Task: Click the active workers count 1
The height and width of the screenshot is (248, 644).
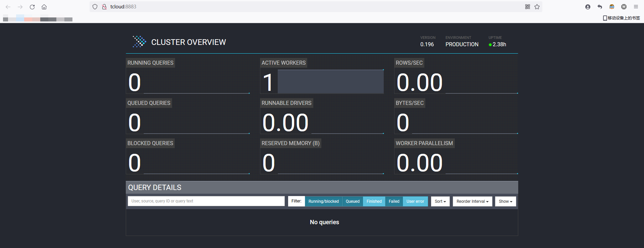Action: click(268, 82)
